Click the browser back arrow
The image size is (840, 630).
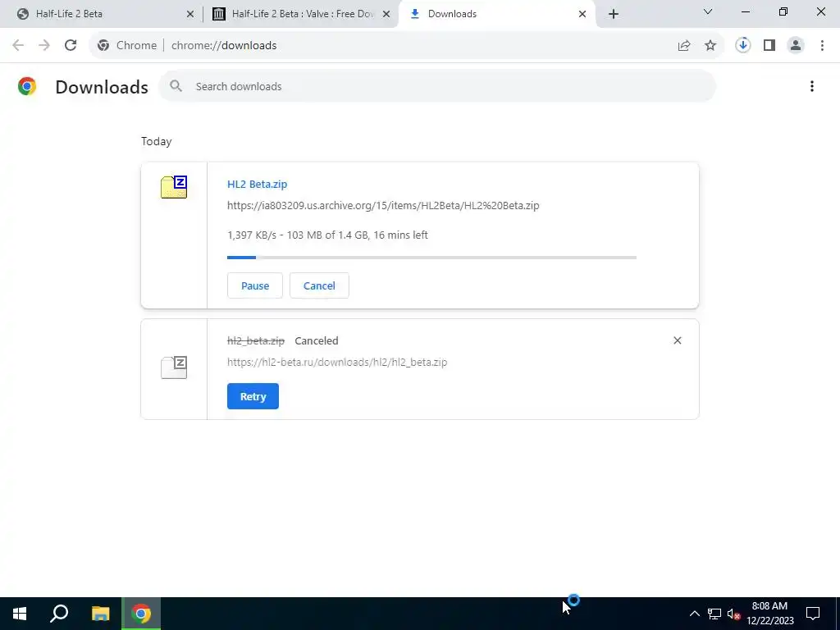point(18,46)
